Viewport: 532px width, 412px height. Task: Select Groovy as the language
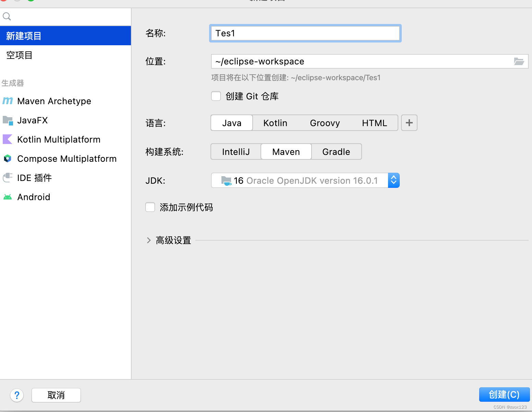(x=325, y=123)
